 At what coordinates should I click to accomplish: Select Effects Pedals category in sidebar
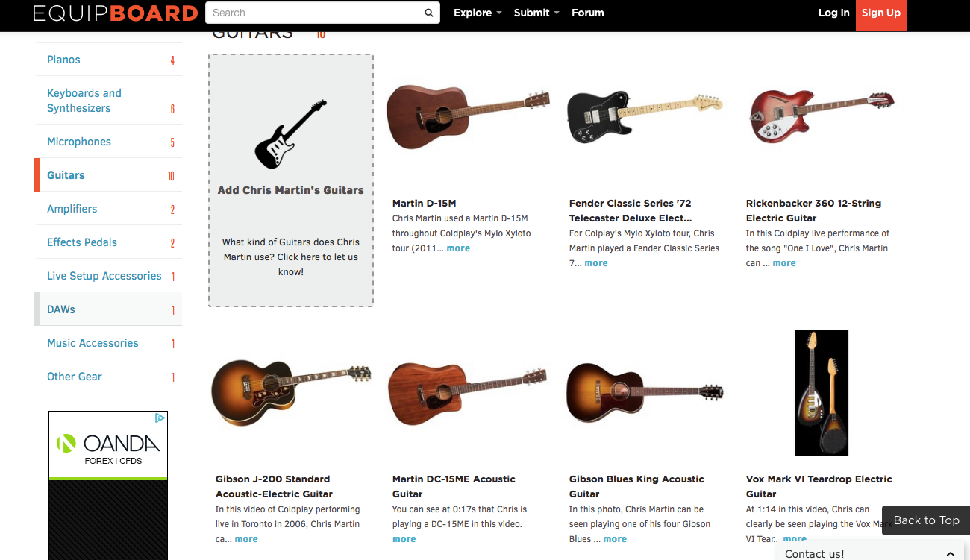[x=82, y=242]
